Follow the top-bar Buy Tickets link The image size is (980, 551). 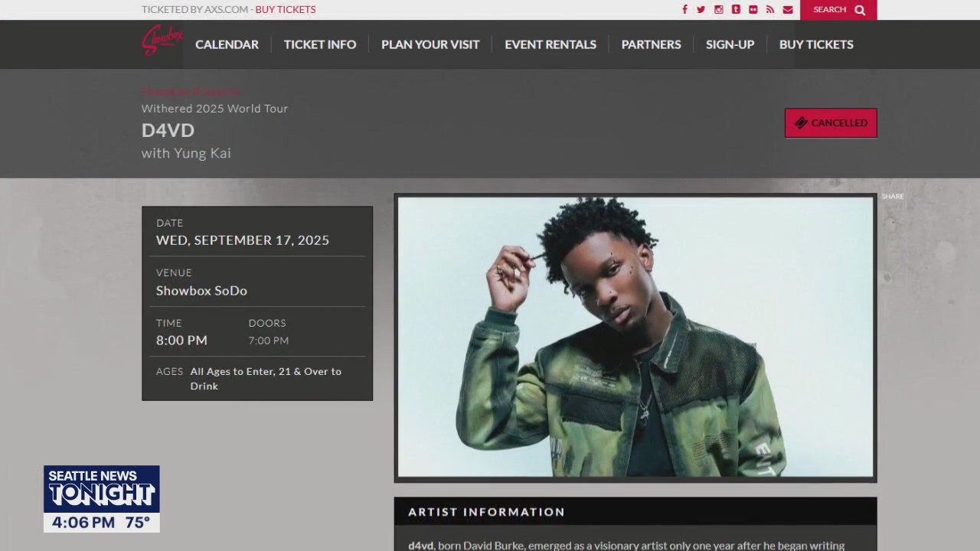pos(286,10)
